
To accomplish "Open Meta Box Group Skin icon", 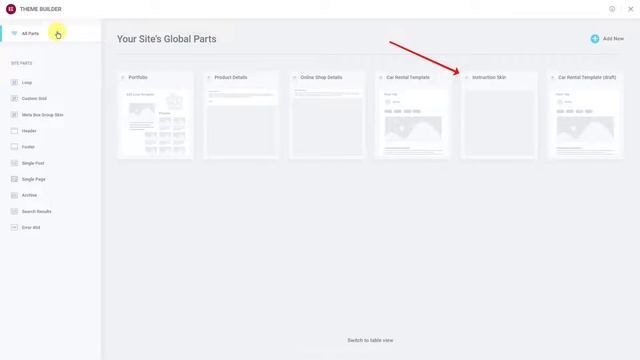I will click(14, 115).
